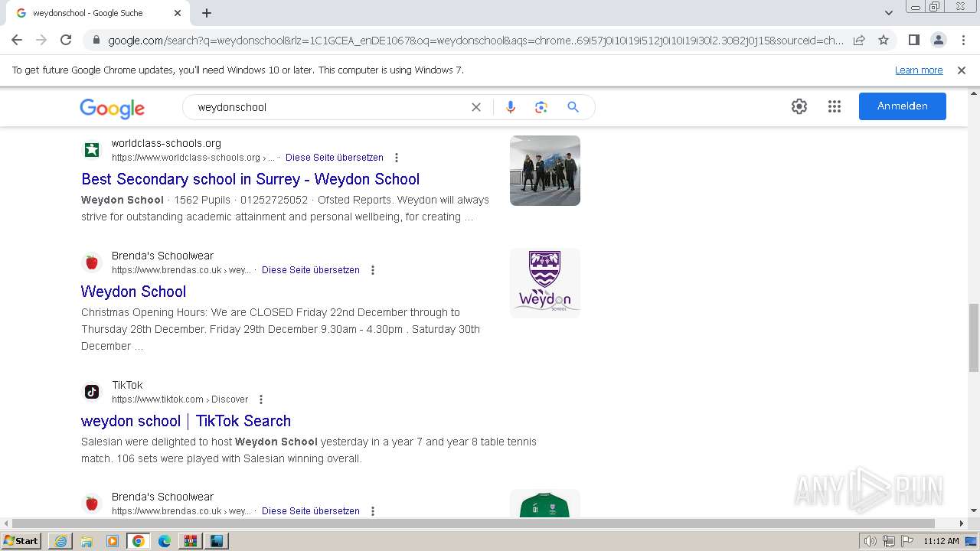Open Chrome profile avatar

pos(938,40)
